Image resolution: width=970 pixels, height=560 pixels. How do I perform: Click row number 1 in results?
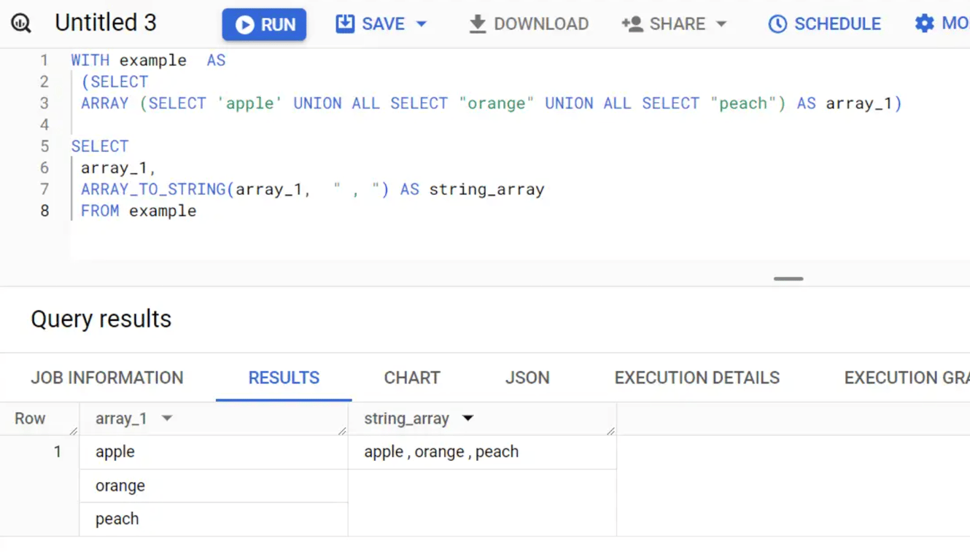[58, 452]
